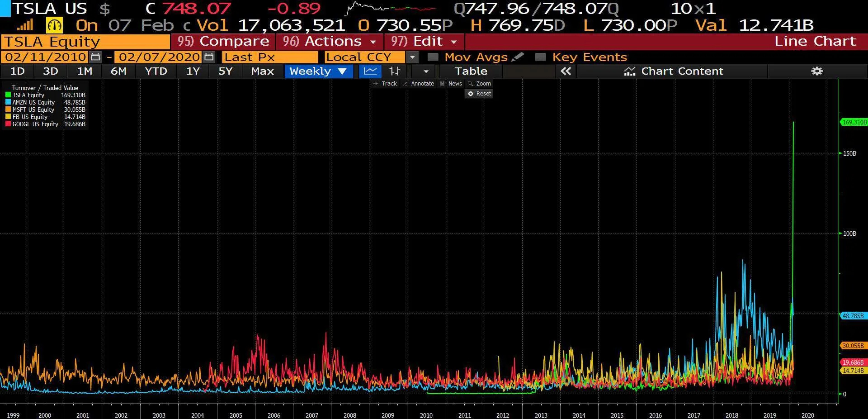
Task: Open the start date calendar picker icon
Action: point(95,57)
